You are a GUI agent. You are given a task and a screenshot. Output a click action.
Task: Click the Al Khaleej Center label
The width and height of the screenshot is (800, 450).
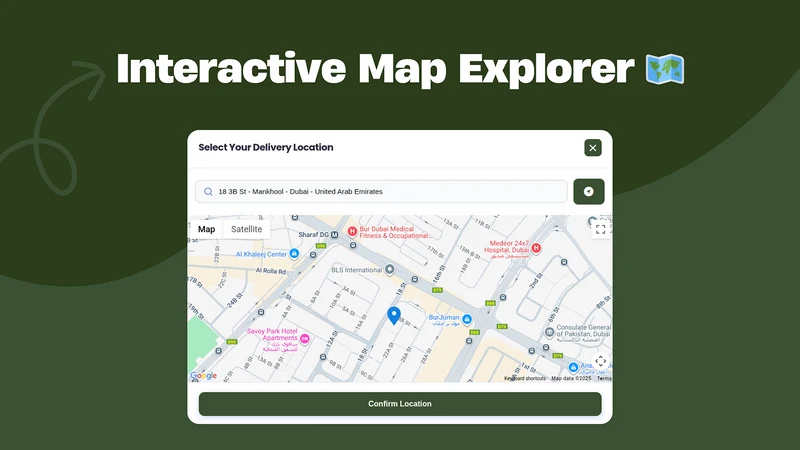click(x=261, y=254)
